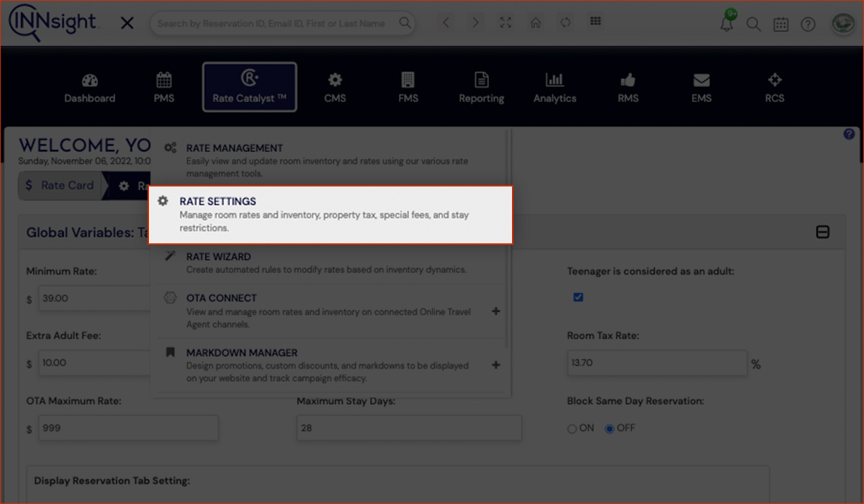
Task: Open the RMS thumbs-up module
Action: click(x=628, y=88)
